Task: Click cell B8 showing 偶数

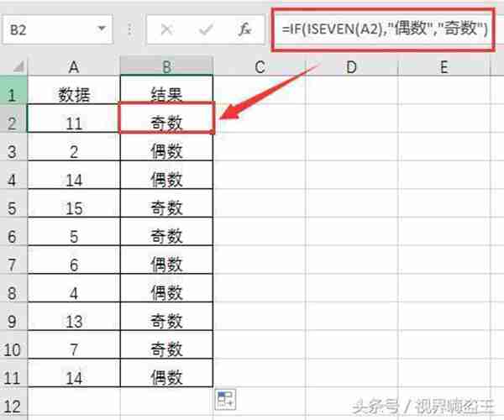Action: 166,288
